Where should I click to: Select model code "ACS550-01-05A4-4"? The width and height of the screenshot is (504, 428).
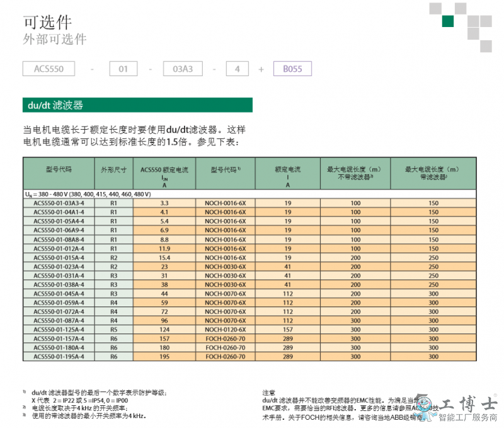(59, 221)
